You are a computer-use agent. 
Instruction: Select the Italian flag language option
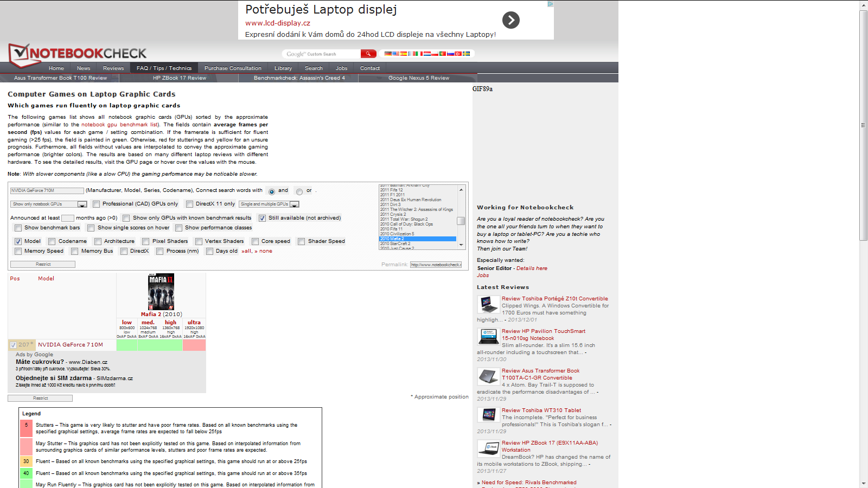coord(419,54)
